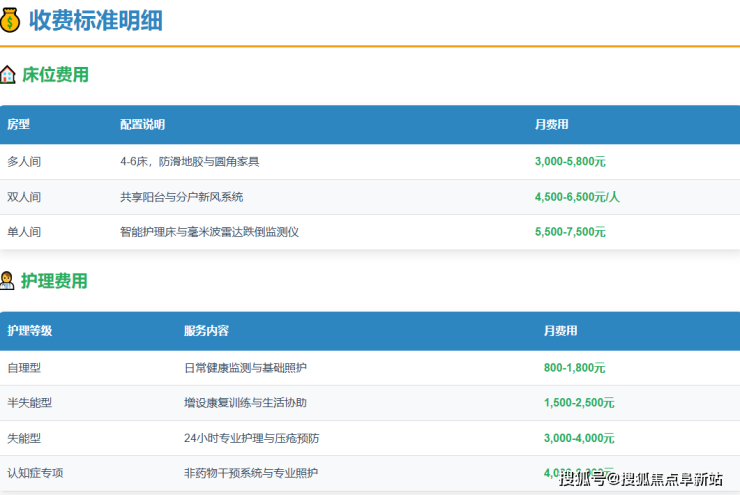Select the 收费标准明细 page title

point(96,20)
